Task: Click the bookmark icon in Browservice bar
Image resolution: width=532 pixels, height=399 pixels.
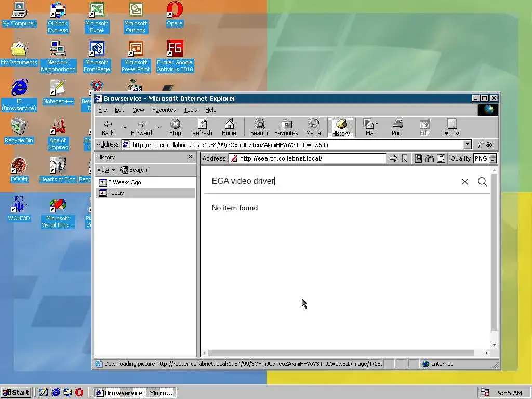Action: point(404,158)
